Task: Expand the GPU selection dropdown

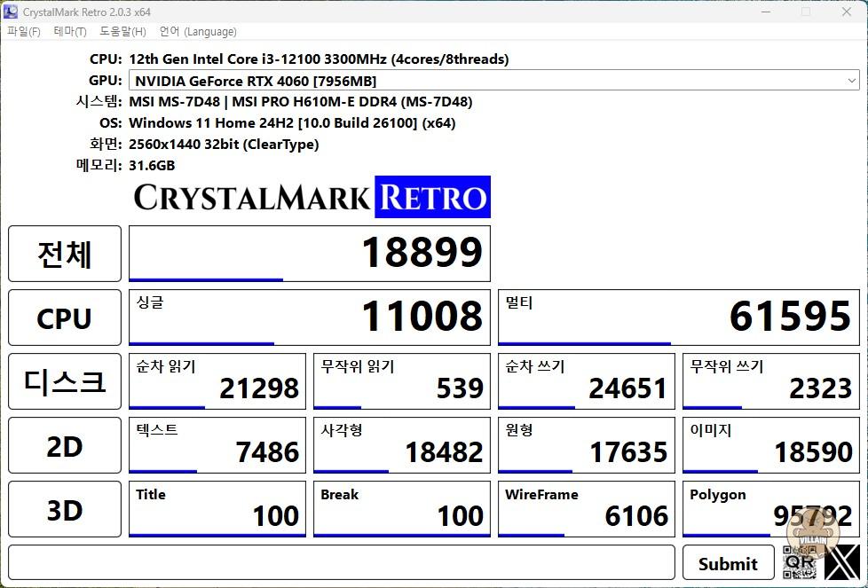Action: [851, 81]
